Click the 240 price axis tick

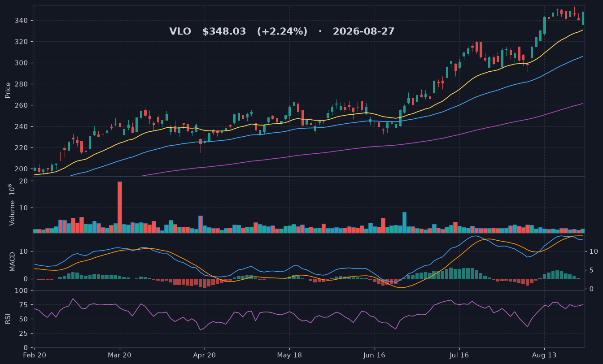[22, 127]
